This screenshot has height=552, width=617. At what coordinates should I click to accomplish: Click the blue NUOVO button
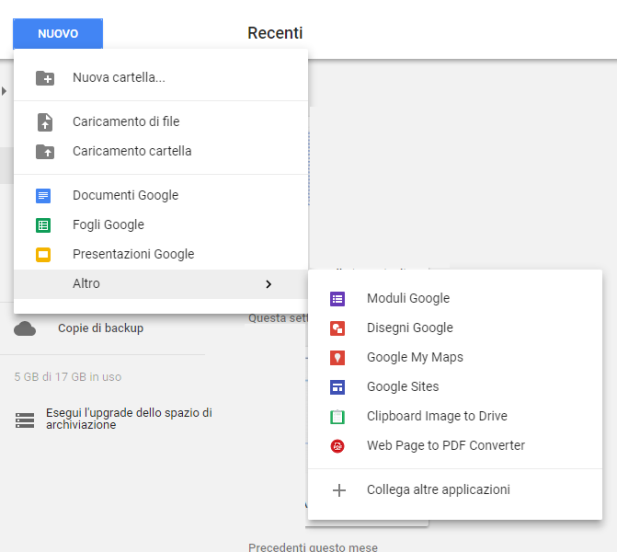pyautogui.click(x=58, y=33)
